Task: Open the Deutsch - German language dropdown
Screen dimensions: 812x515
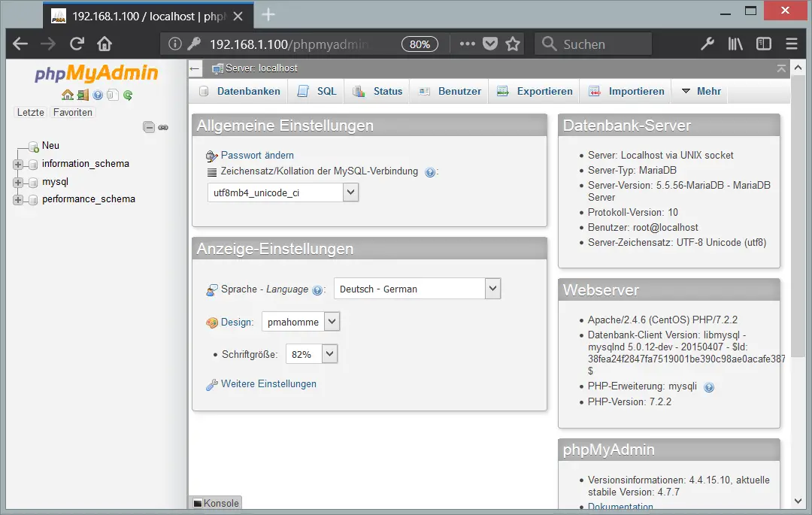Action: pos(417,289)
